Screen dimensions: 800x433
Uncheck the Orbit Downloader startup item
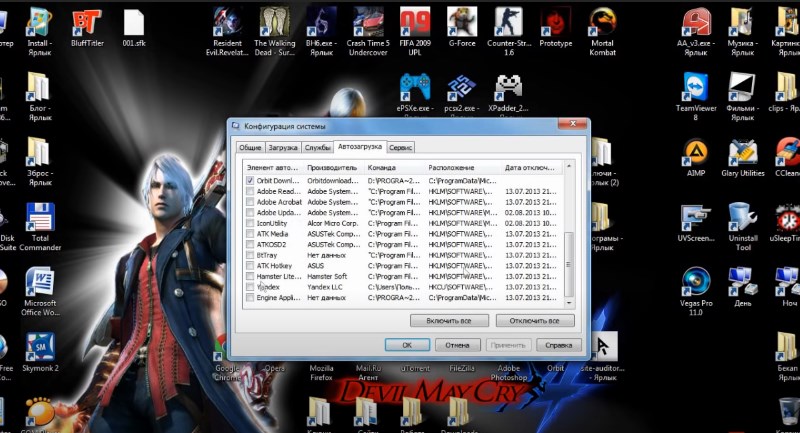tap(249, 180)
